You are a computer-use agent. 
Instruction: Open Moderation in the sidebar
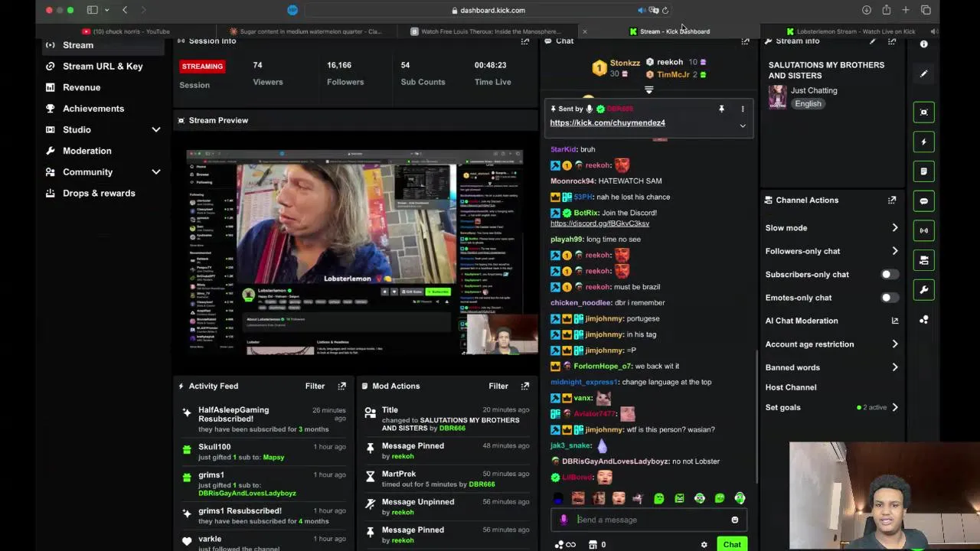click(x=87, y=151)
